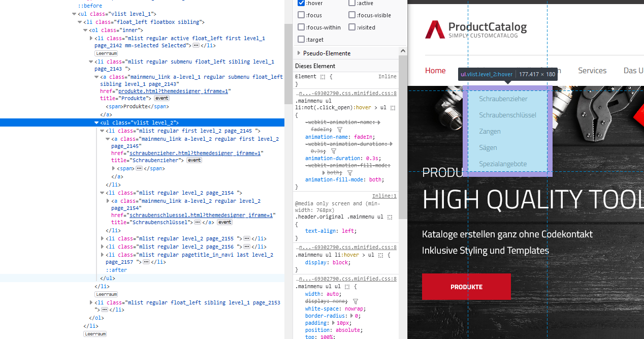The width and height of the screenshot is (644, 339).
Task: Expand the li page_2156 tree node
Action: point(103,246)
